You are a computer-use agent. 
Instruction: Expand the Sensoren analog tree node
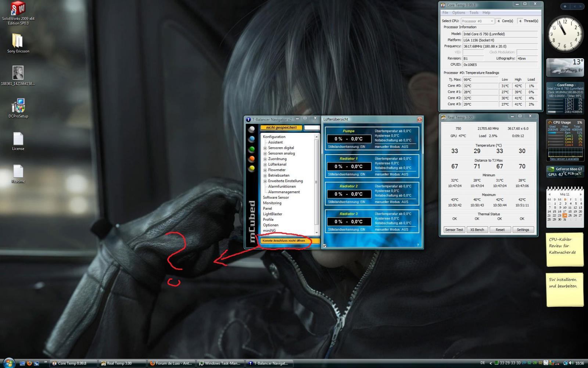point(265,153)
